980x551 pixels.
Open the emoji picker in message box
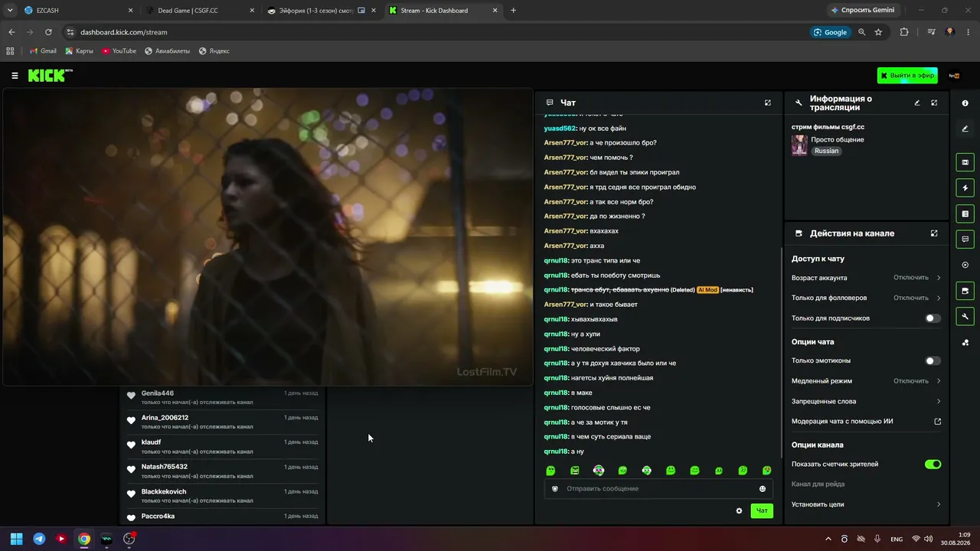coord(763,489)
